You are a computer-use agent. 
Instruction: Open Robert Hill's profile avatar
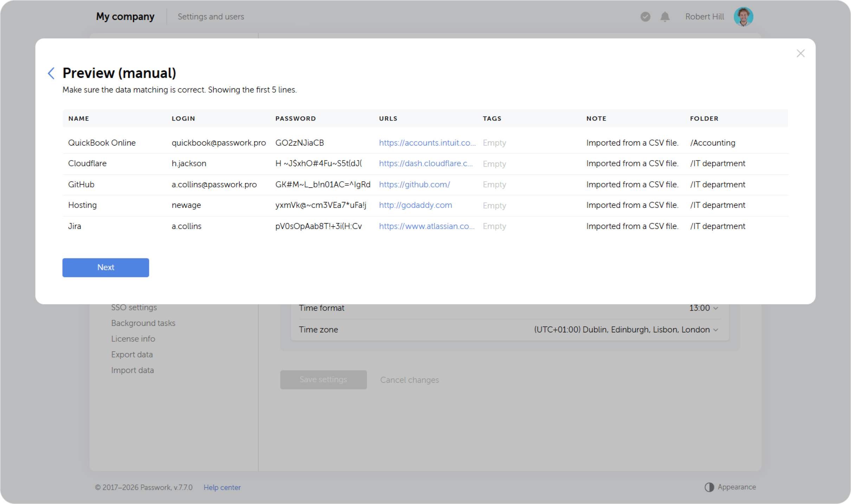click(x=743, y=17)
